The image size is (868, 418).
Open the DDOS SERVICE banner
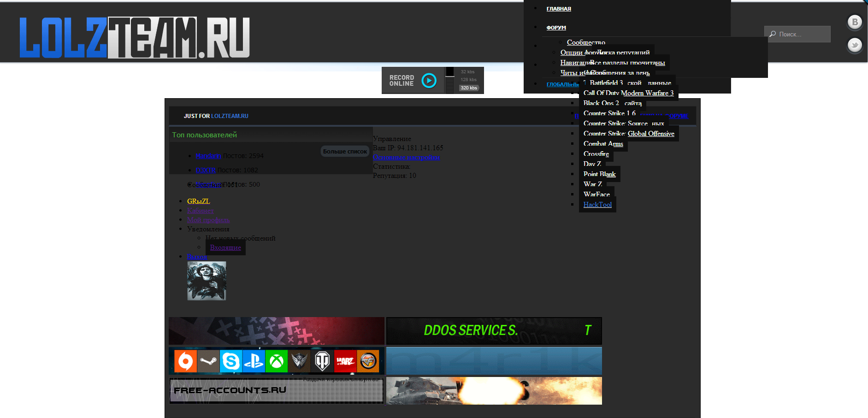click(x=494, y=331)
